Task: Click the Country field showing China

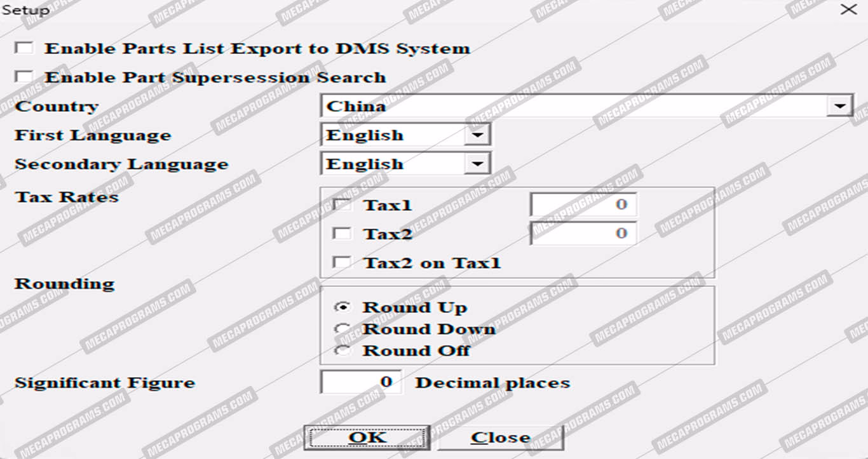Action: (572, 106)
